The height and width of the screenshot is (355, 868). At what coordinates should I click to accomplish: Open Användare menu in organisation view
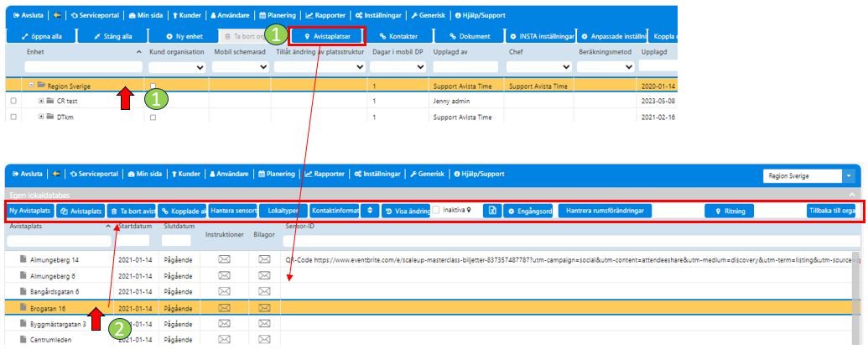point(229,16)
